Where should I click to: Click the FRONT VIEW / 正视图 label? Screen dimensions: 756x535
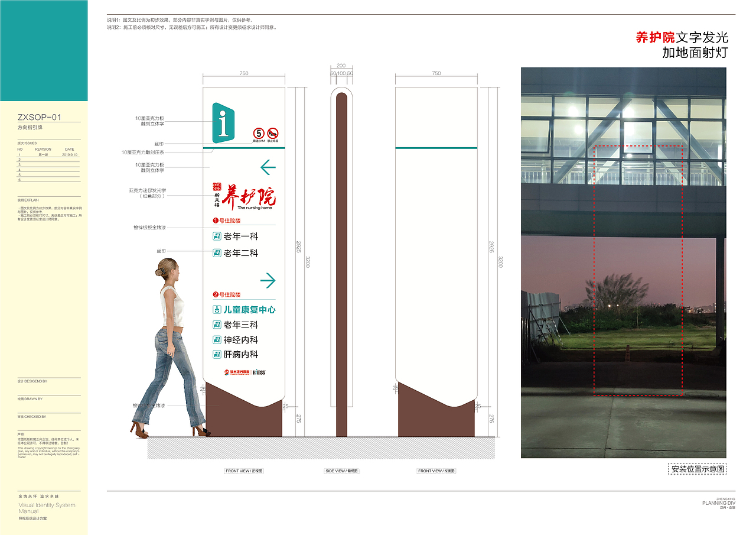(244, 471)
